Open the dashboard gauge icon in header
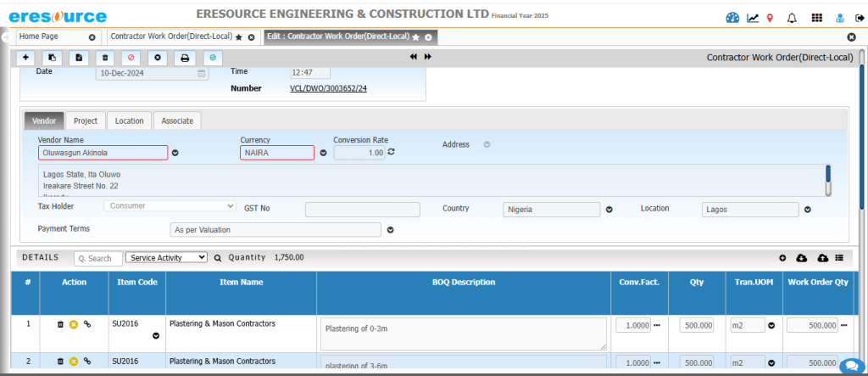 [x=732, y=18]
